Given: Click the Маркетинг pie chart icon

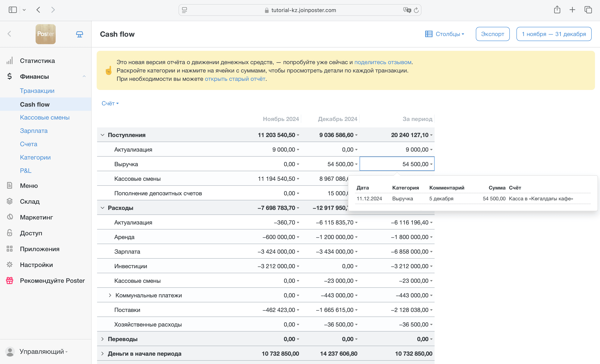Looking at the screenshot, I should pyautogui.click(x=10, y=217).
